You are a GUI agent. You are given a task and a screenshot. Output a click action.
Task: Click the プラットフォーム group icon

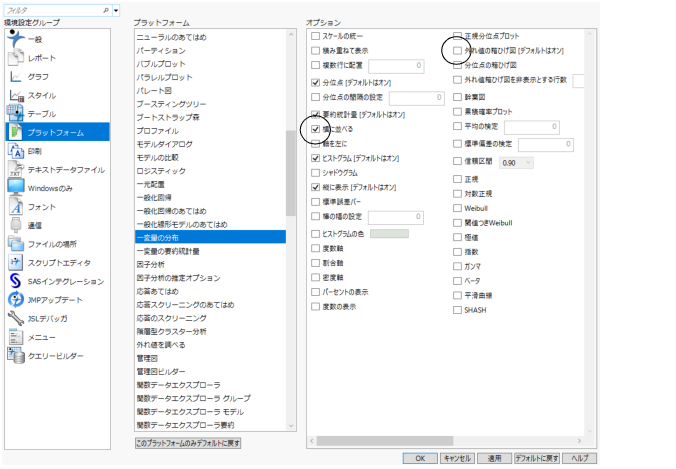click(16, 132)
